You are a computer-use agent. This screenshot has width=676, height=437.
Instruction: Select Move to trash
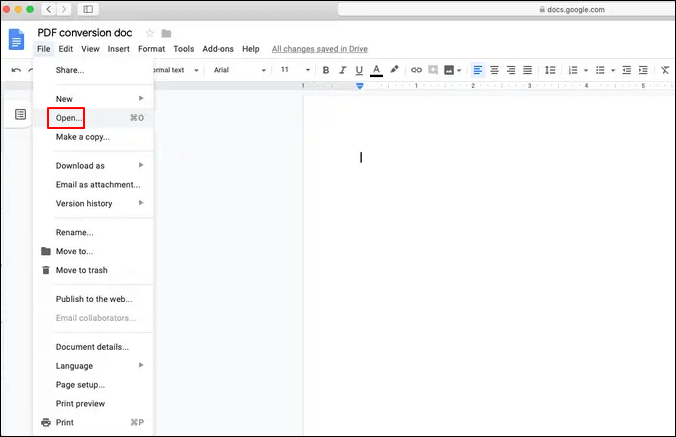click(x=93, y=270)
